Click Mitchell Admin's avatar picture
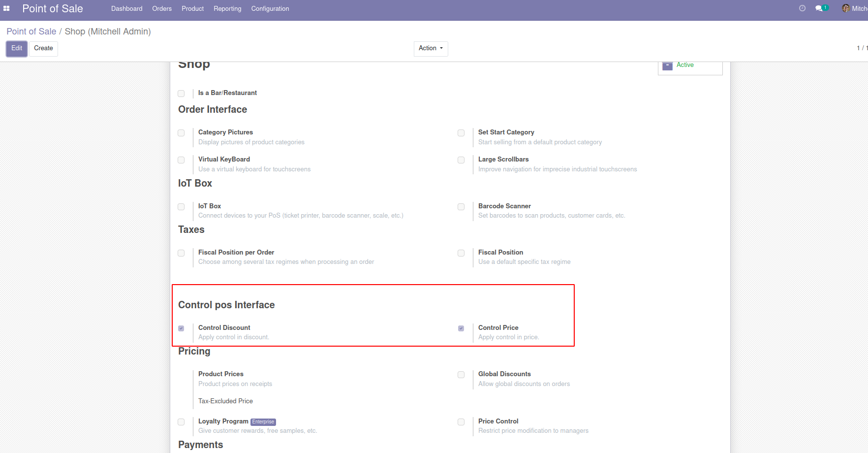 coord(846,8)
